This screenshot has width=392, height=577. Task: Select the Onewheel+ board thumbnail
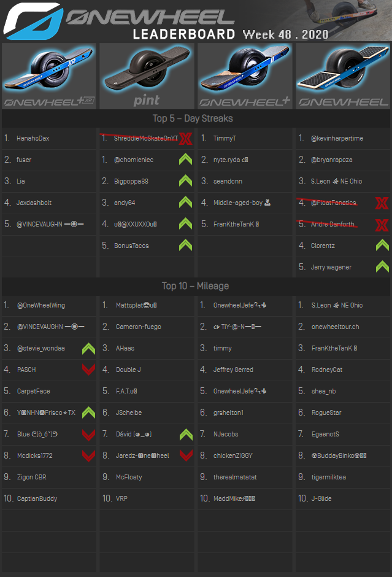245,76
